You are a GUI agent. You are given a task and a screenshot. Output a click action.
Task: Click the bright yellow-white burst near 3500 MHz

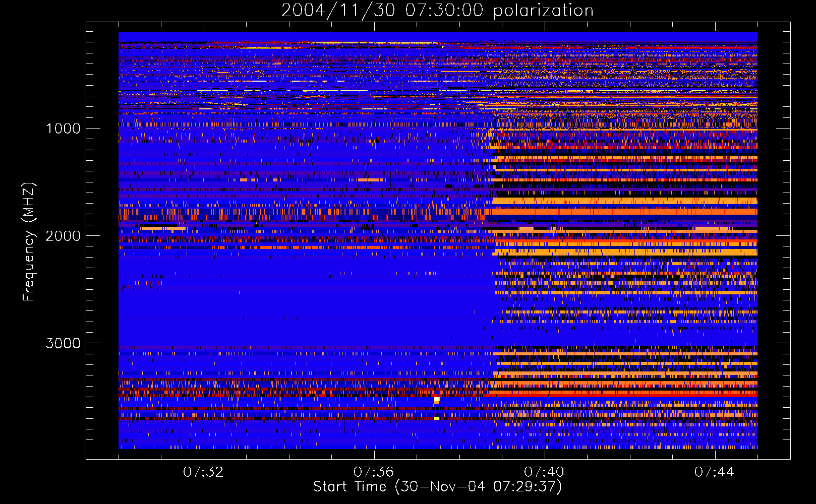437,400
